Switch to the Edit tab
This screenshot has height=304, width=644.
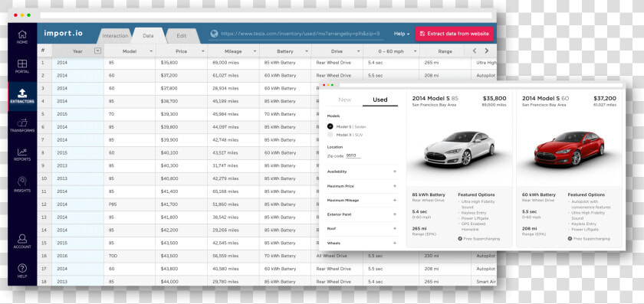coord(182,36)
